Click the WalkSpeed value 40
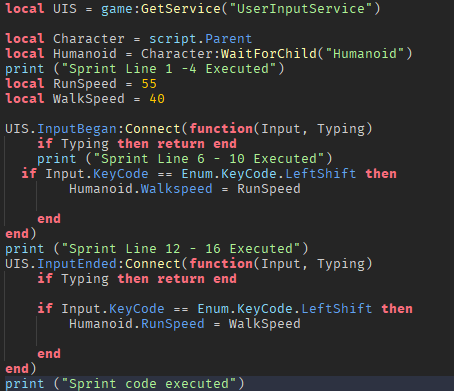Screen dimensions: 454x391 (x=157, y=99)
